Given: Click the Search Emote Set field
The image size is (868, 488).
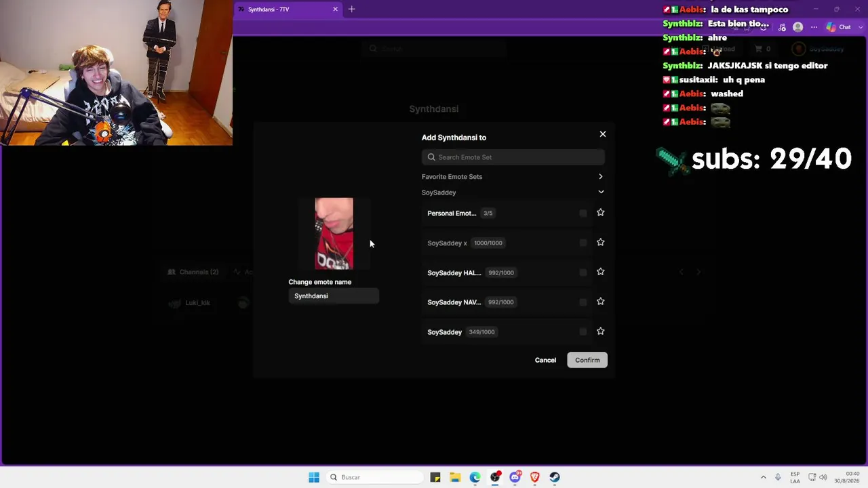Looking at the screenshot, I should [513, 157].
